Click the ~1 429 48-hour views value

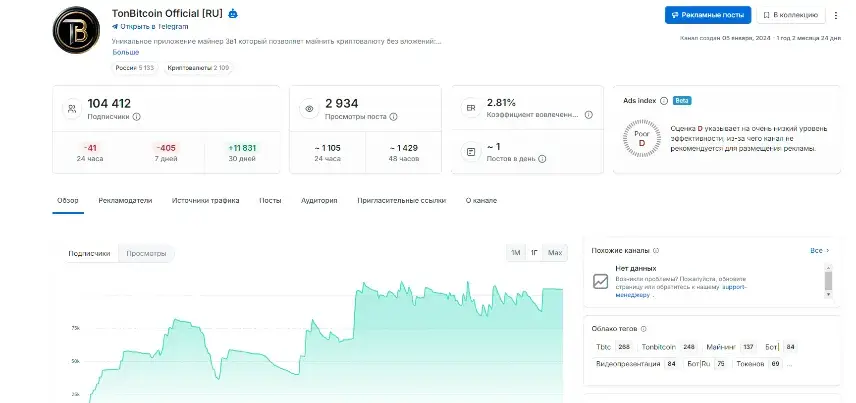(x=403, y=148)
